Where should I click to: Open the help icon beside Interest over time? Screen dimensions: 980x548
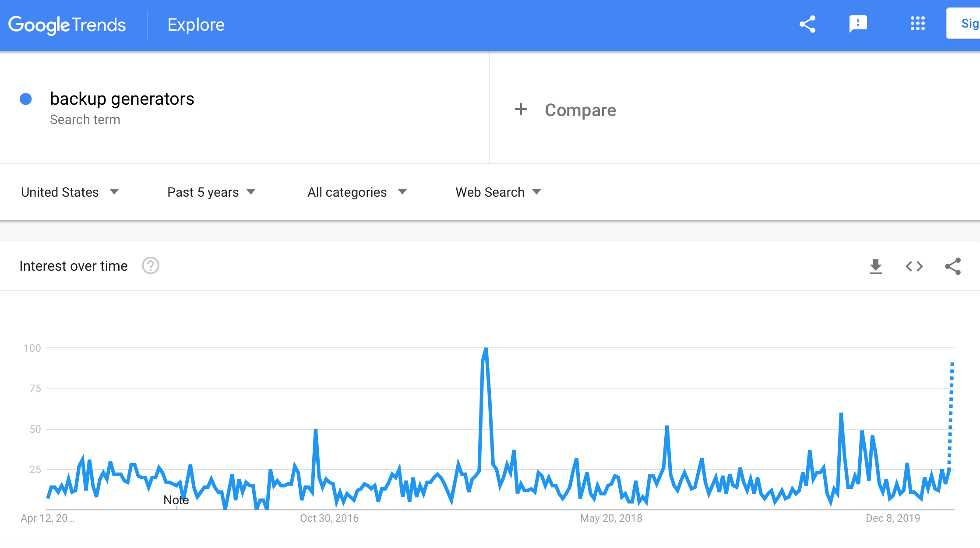point(150,266)
